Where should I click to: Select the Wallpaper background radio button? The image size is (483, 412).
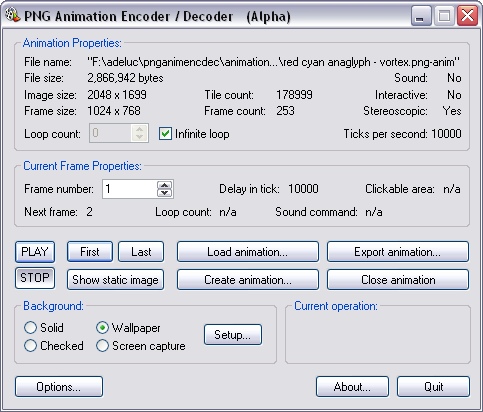[x=102, y=328]
